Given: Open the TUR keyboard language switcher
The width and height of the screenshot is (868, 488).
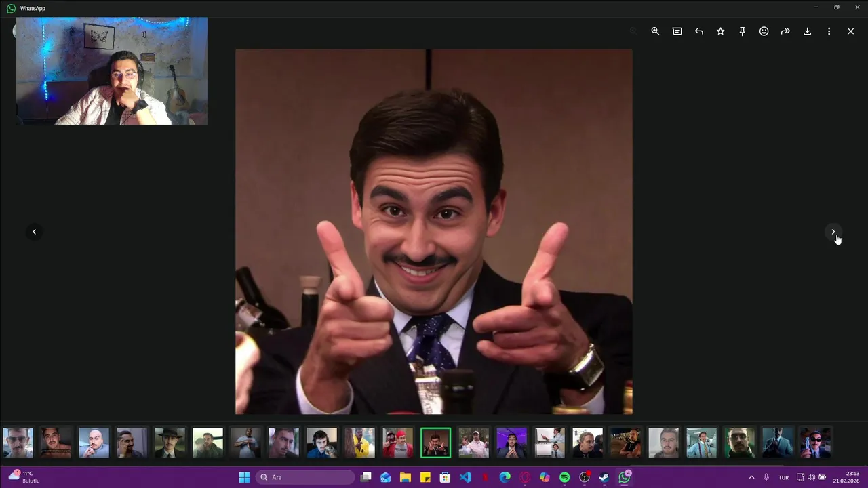Looking at the screenshot, I should click(x=784, y=477).
